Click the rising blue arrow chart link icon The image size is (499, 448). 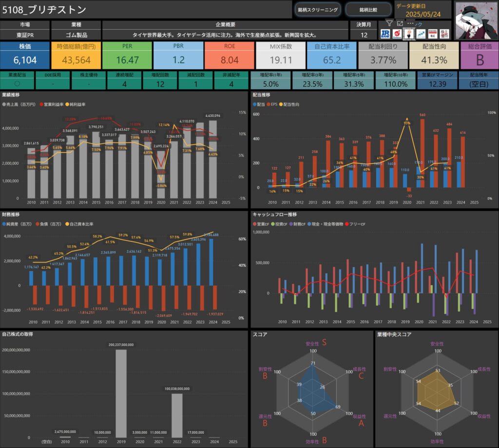click(x=421, y=34)
